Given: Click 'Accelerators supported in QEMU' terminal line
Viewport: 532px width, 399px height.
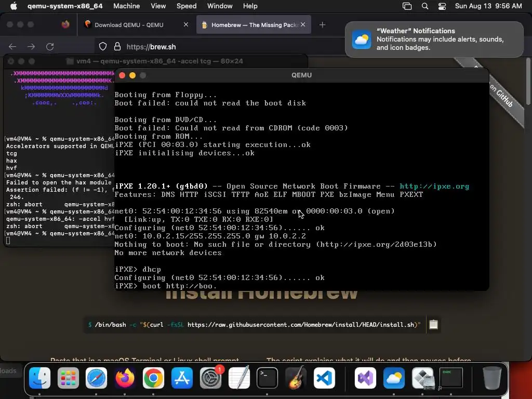Looking at the screenshot, I should 60,146.
